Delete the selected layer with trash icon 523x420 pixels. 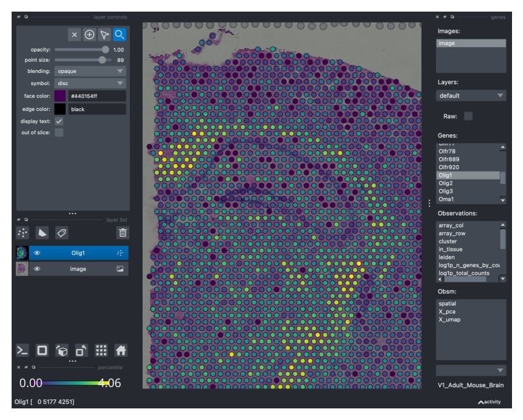tap(122, 233)
